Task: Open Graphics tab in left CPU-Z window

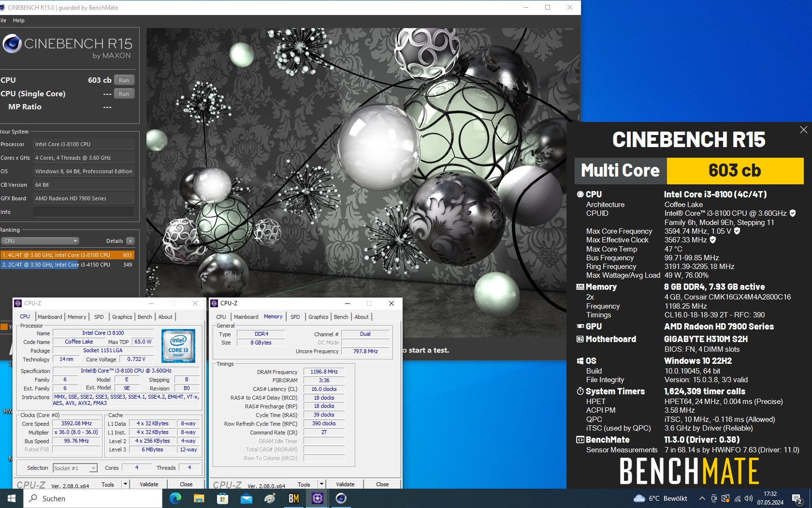Action: (122, 317)
